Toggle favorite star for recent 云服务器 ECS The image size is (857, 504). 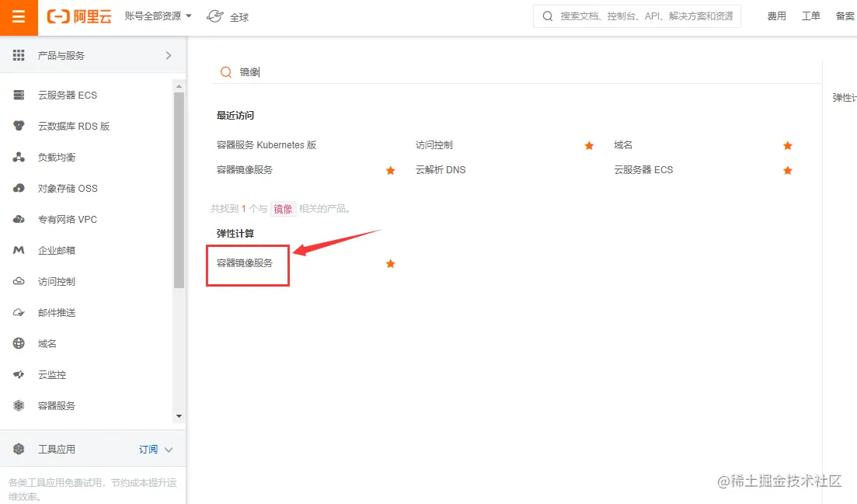[788, 171]
